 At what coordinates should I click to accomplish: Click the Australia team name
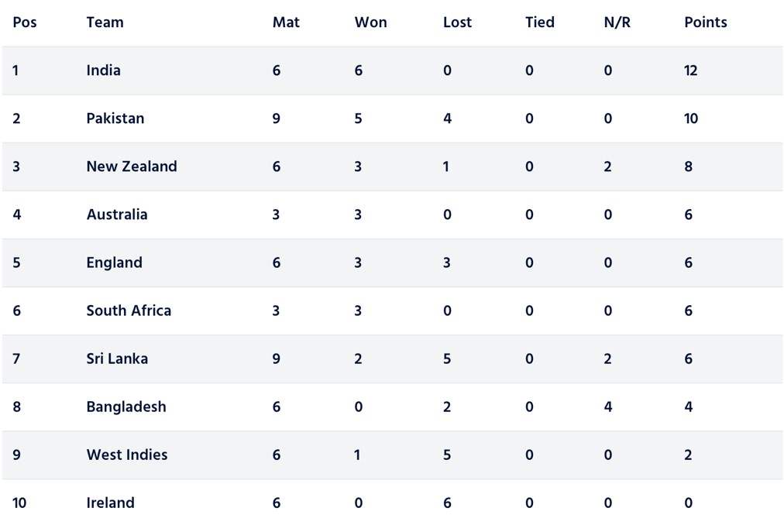tap(117, 215)
